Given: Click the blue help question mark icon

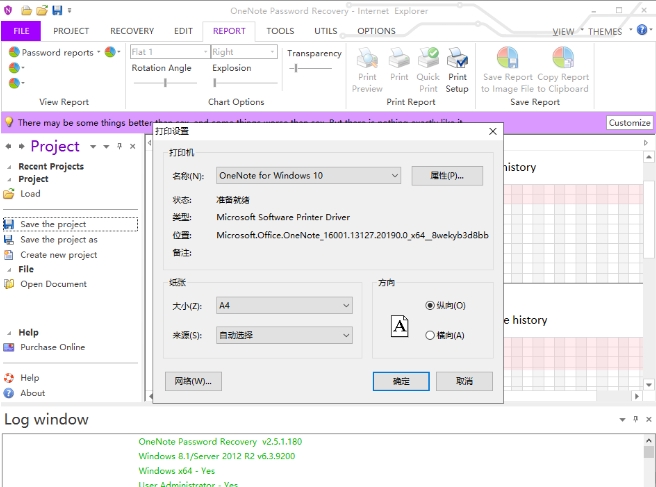Looking at the screenshot, I should (x=641, y=30).
